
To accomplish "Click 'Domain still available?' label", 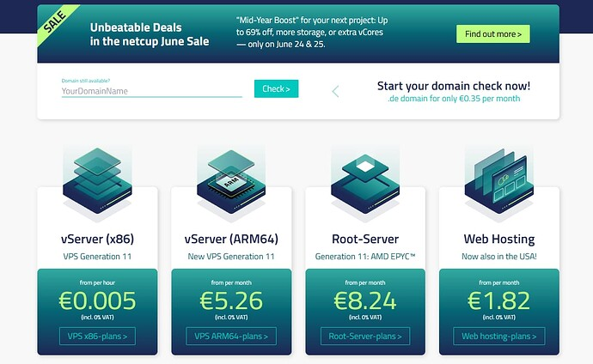I will (86, 81).
